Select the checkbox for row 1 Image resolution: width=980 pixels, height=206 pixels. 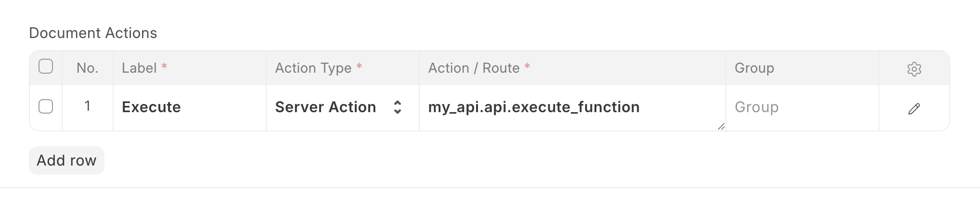(46, 106)
